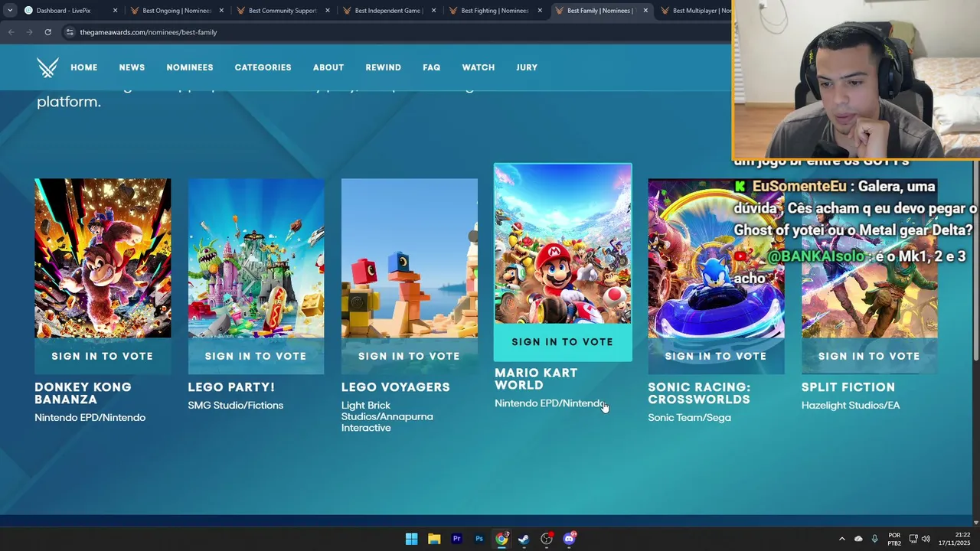Open Discord from the taskbar
This screenshot has width=980, height=551.
click(569, 539)
